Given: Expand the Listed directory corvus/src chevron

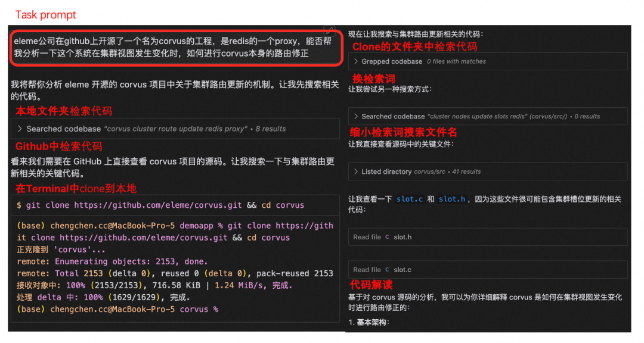Looking at the screenshot, I should point(355,172).
